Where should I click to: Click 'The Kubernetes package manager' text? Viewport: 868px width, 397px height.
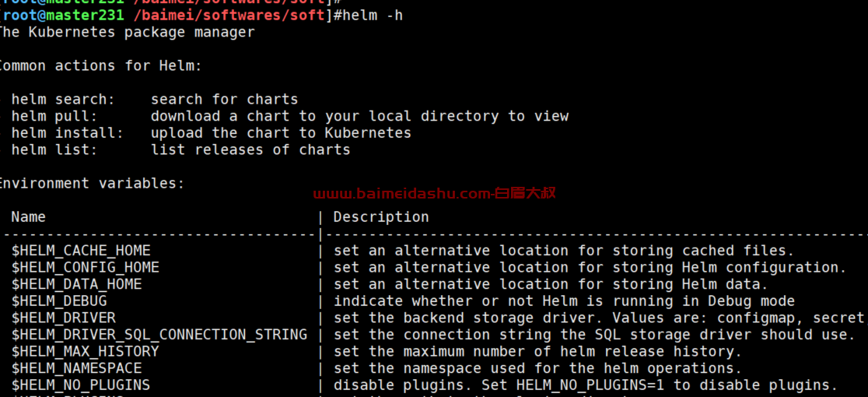[126, 32]
